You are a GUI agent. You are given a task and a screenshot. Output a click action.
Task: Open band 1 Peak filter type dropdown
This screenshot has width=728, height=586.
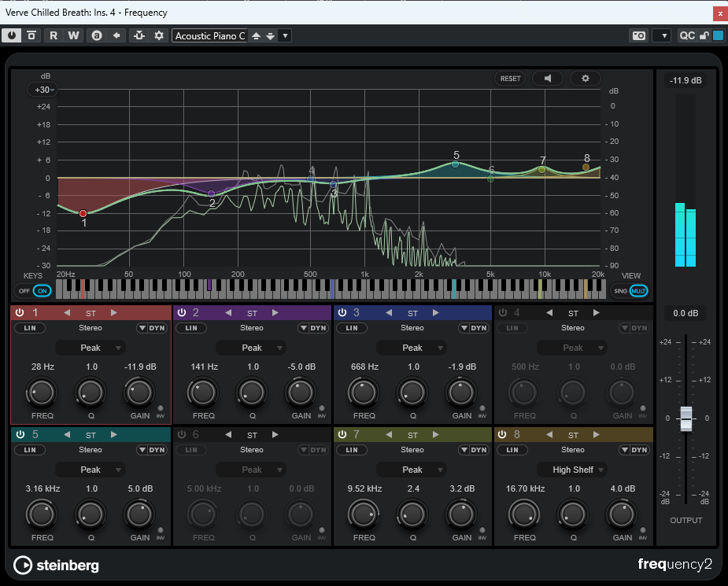(91, 348)
